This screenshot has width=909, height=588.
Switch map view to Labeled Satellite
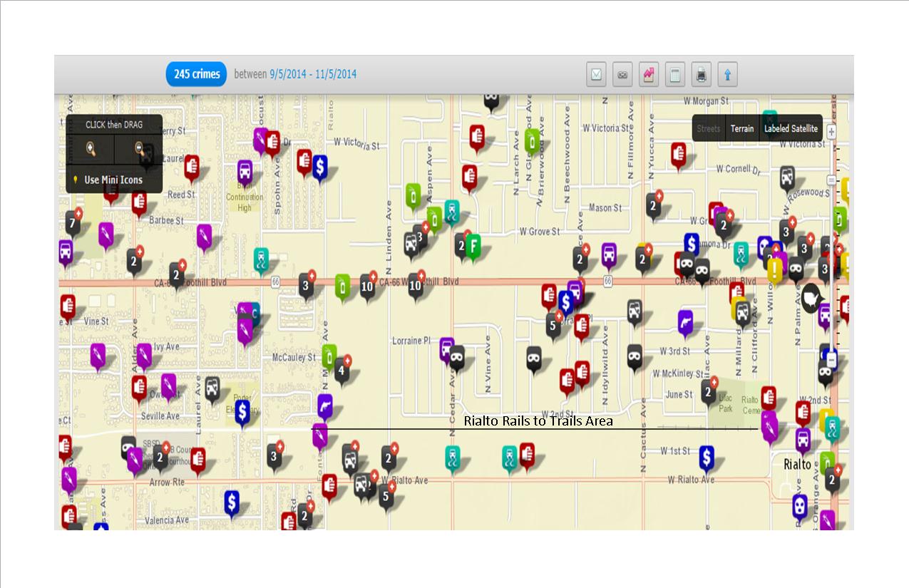pos(791,129)
